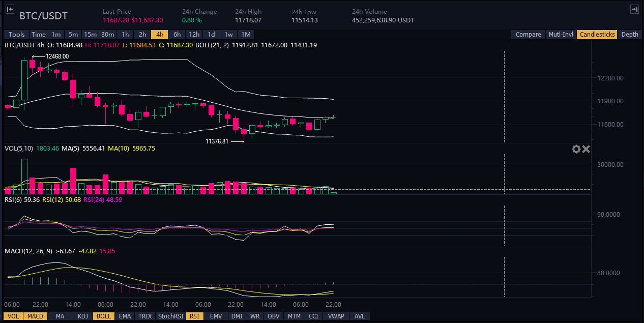Open the Compare option
The image size is (644, 323).
[528, 35]
